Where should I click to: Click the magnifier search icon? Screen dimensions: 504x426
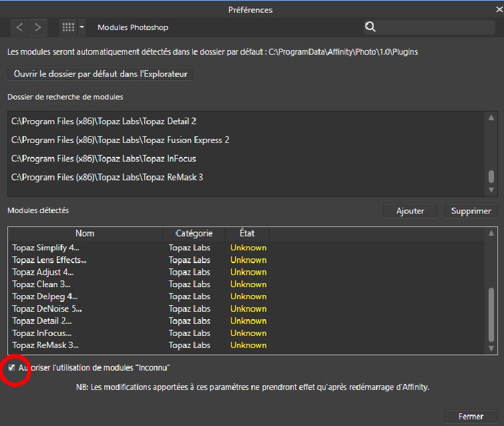[370, 27]
